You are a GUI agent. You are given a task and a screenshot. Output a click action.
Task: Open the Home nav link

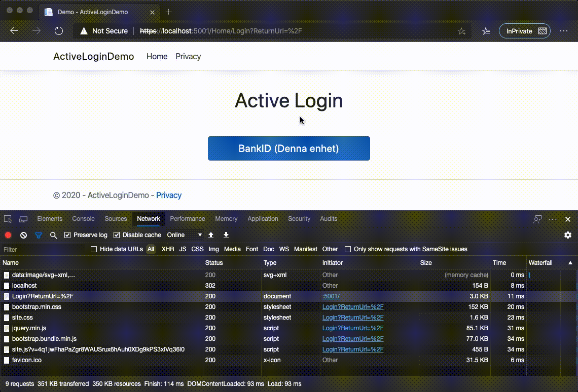click(157, 56)
